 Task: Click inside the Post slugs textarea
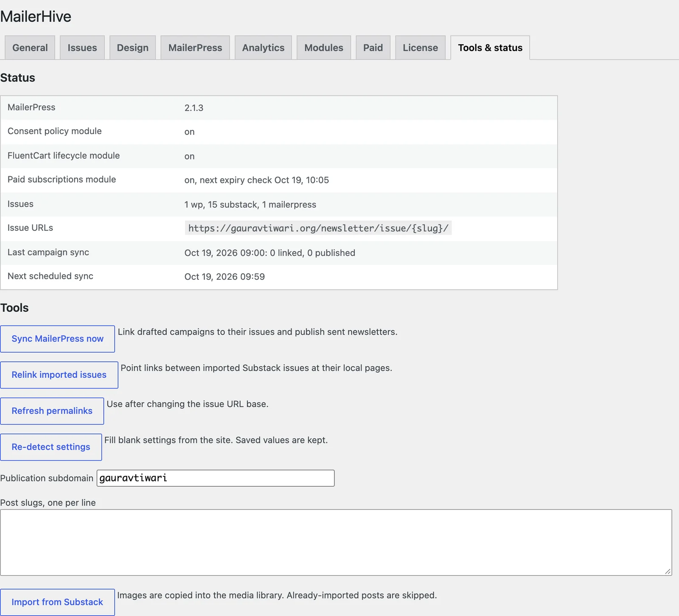336,543
